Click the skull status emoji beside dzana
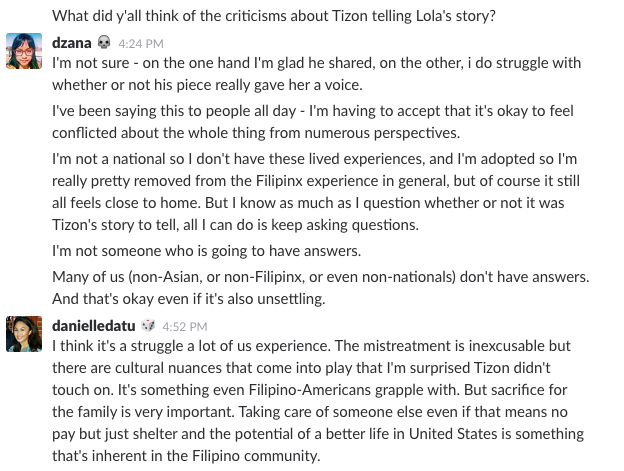This screenshot has width=624, height=471. click(x=104, y=42)
